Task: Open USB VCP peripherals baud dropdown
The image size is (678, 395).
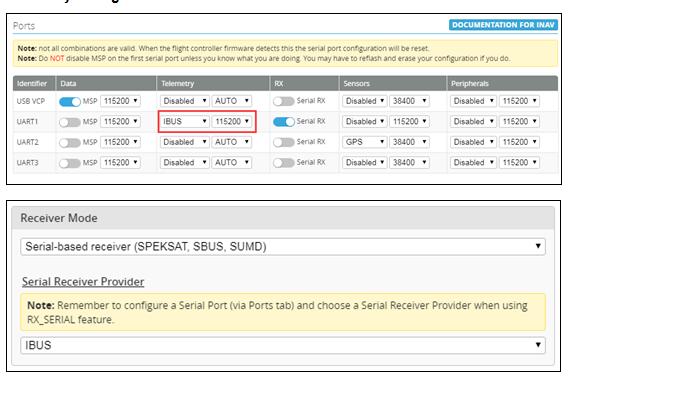Action: (519, 101)
